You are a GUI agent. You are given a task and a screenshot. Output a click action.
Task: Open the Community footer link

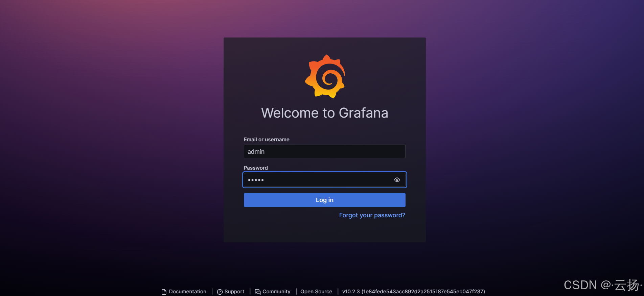(x=273, y=292)
